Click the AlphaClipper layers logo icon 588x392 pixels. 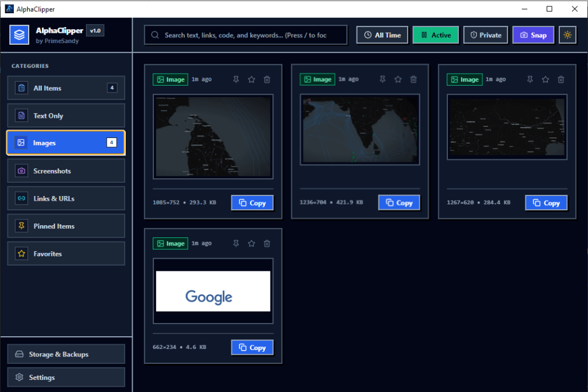pyautogui.click(x=19, y=35)
